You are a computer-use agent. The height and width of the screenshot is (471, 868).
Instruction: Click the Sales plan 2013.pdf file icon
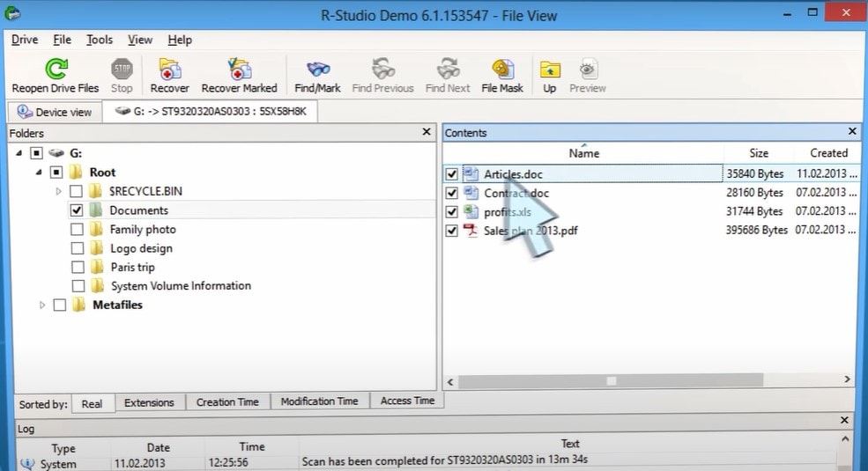pyautogui.click(x=471, y=230)
